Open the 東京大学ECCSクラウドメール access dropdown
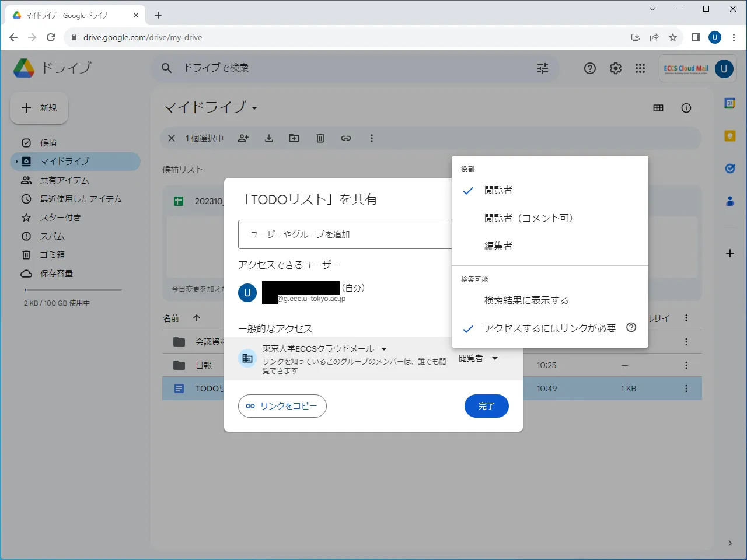The image size is (747, 560). [324, 349]
